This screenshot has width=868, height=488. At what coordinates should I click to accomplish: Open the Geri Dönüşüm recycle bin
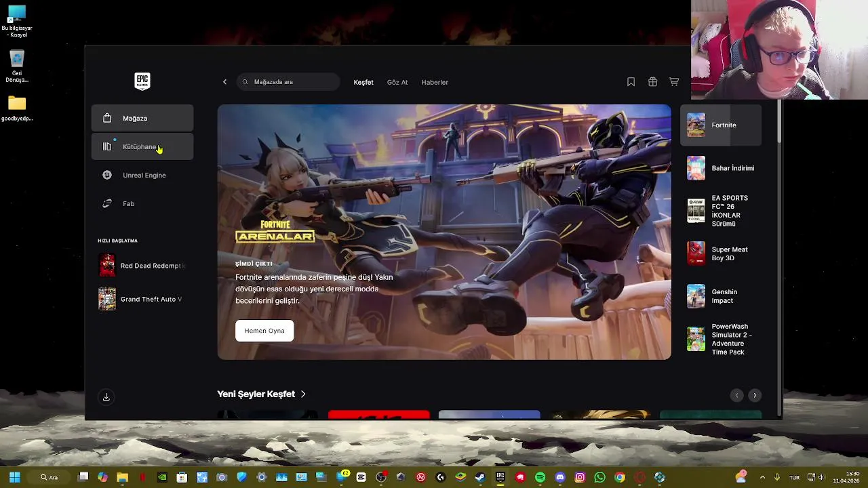point(17,66)
